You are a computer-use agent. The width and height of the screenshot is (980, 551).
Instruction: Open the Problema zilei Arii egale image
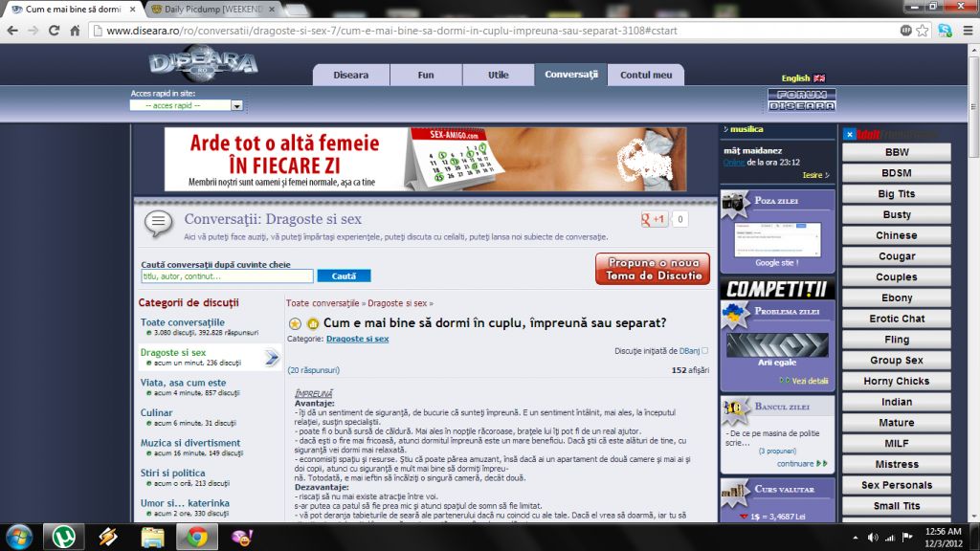777,344
